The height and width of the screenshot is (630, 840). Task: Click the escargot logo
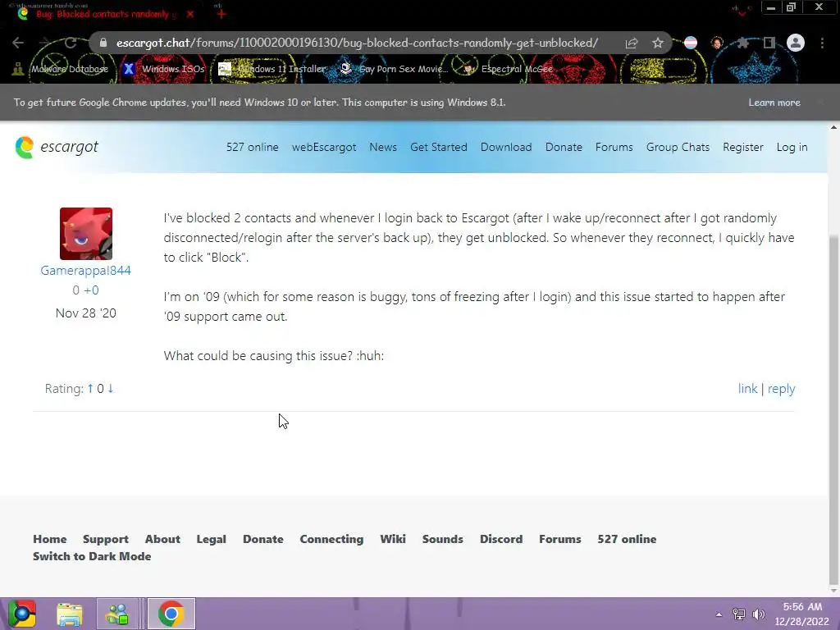coord(57,148)
